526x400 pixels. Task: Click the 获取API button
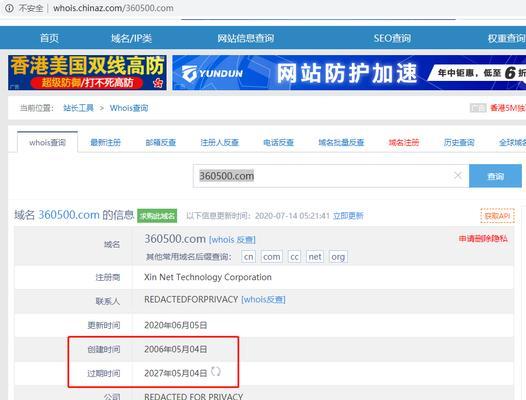coord(497,216)
